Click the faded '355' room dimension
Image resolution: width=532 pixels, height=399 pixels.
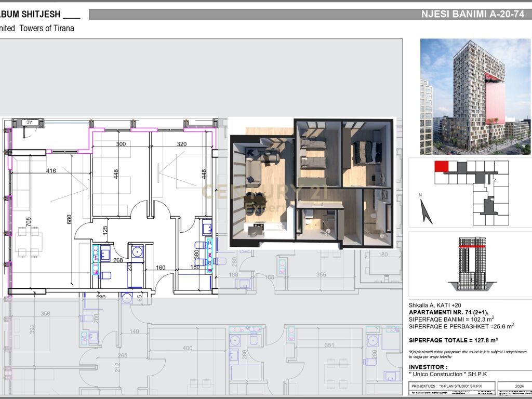tap(321, 275)
